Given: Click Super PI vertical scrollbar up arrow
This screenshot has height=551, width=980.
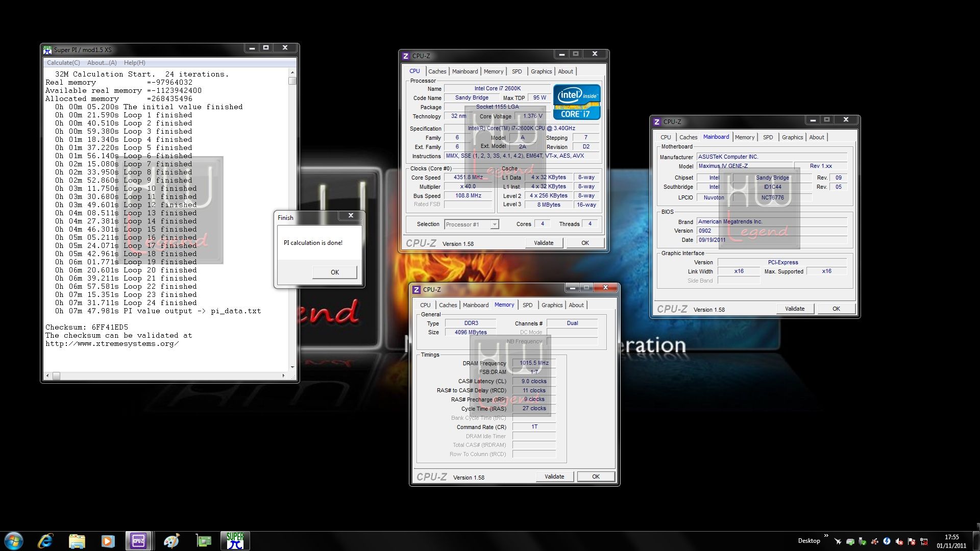Looking at the screenshot, I should [292, 72].
